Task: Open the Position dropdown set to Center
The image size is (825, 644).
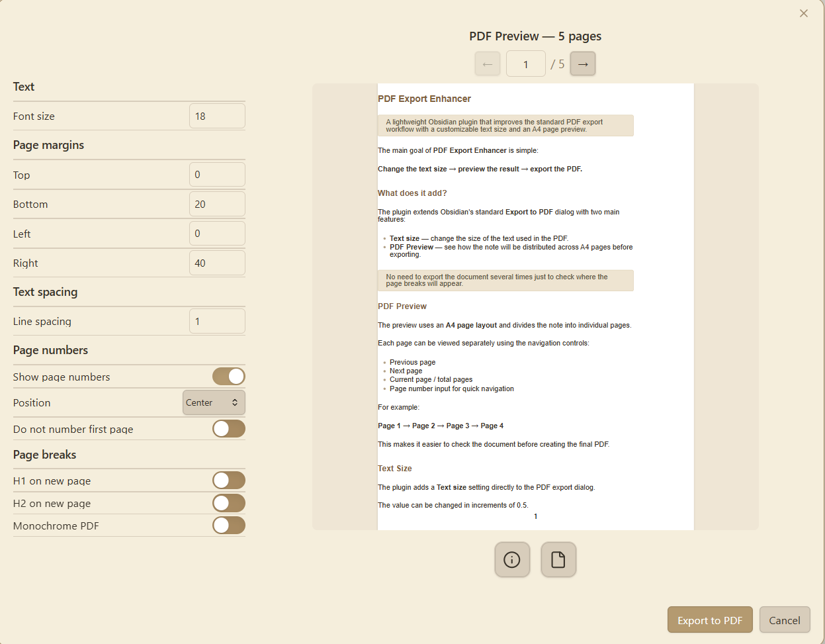Action: (214, 402)
